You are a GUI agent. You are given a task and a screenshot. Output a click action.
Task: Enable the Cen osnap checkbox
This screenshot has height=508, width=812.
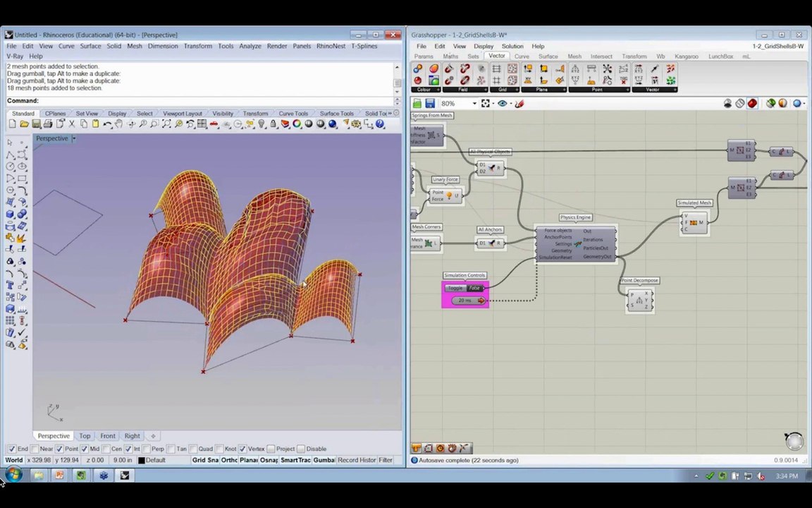(x=106, y=449)
